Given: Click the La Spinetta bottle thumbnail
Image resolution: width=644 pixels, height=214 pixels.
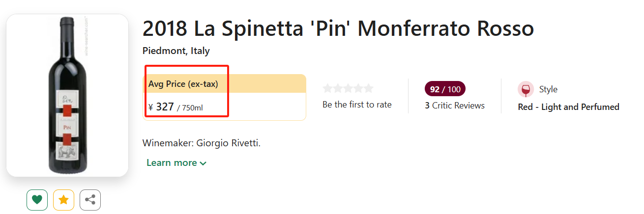Looking at the screenshot, I should [x=67, y=96].
